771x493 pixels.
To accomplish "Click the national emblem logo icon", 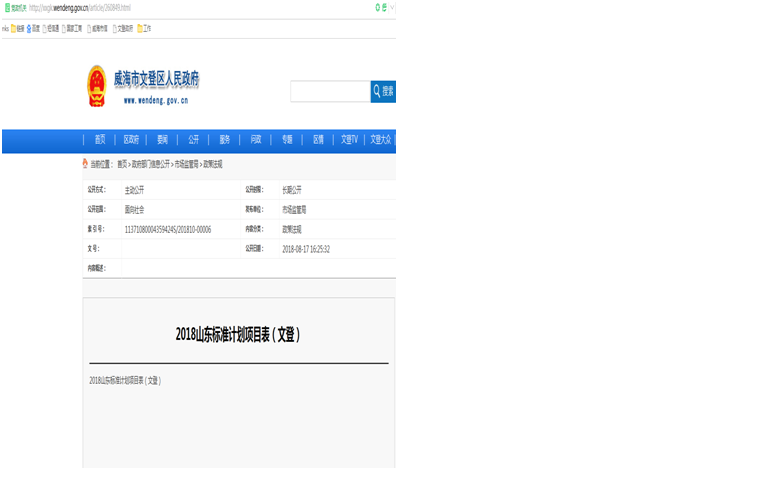I will [x=96, y=86].
